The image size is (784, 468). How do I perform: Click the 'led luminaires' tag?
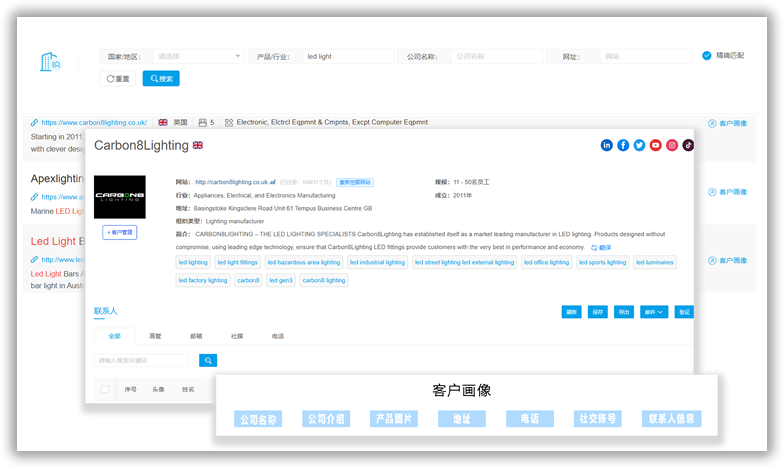click(x=655, y=262)
